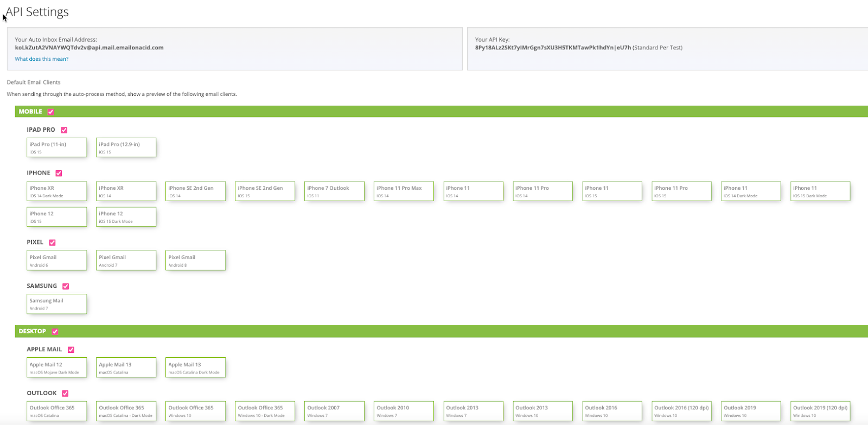
Task: Pick the iPhone 12 iOS 15 Dark Mode card
Action: (126, 217)
